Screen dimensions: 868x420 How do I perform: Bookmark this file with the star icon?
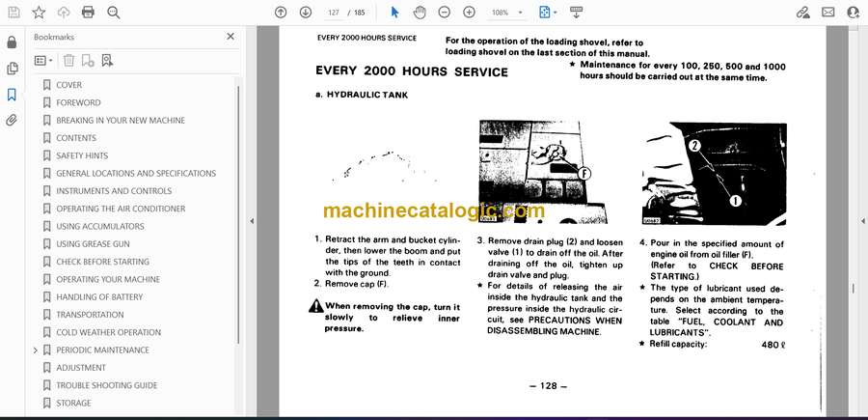click(x=39, y=13)
